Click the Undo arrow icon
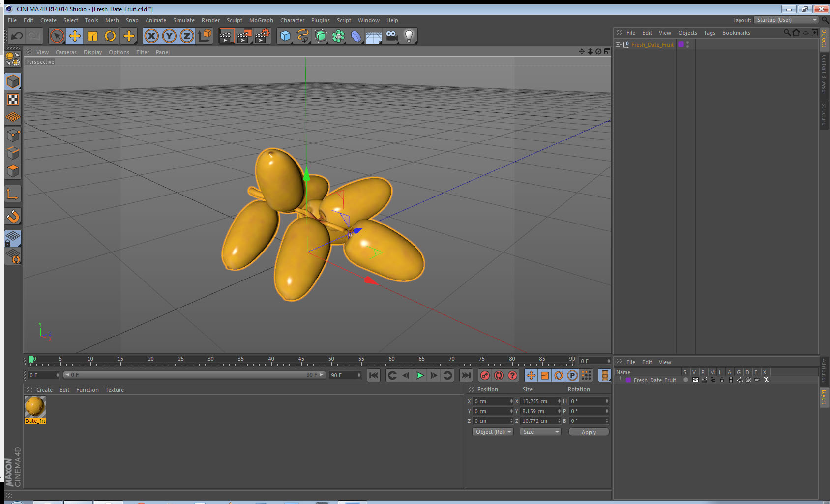 tap(17, 36)
